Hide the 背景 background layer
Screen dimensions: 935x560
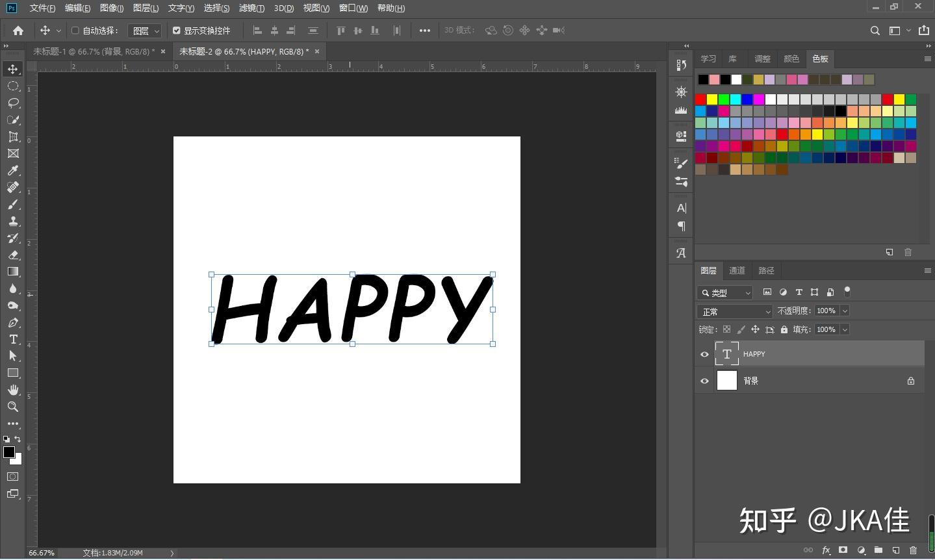coord(704,381)
